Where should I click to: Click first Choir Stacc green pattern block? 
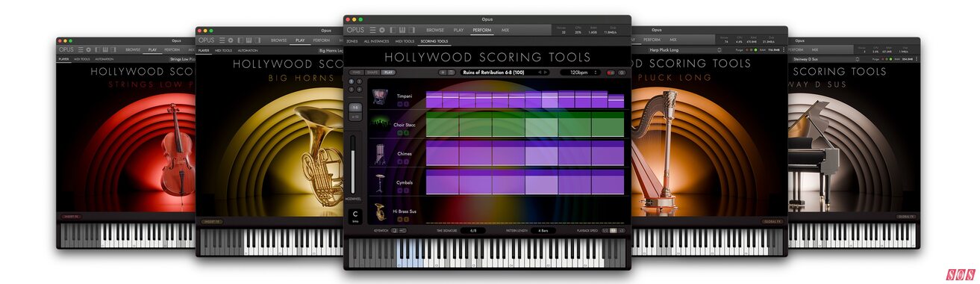tap(443, 124)
